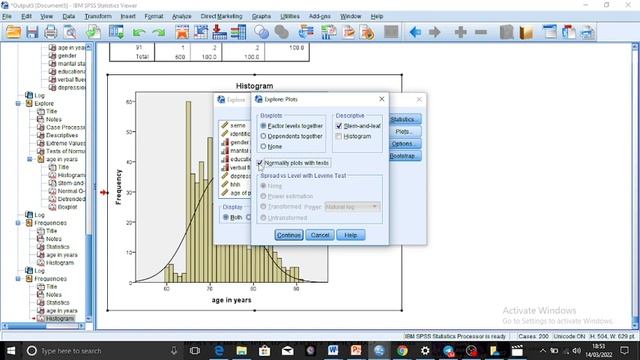Open the Utilities menu
The image size is (640, 360).
(290, 16)
